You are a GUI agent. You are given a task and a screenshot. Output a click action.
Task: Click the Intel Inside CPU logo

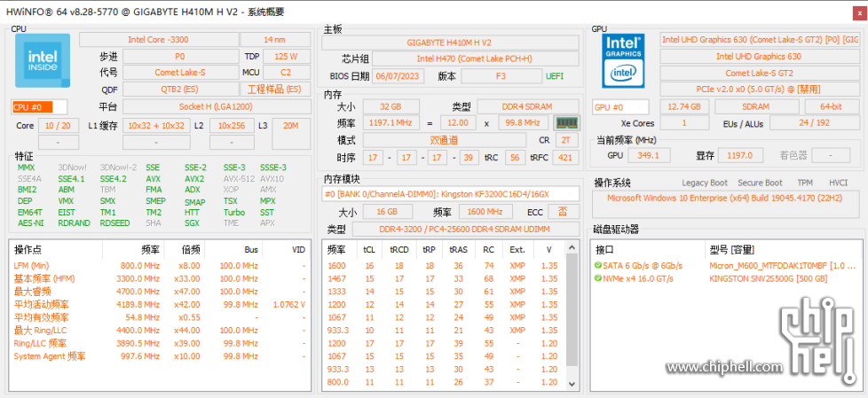coord(43,60)
